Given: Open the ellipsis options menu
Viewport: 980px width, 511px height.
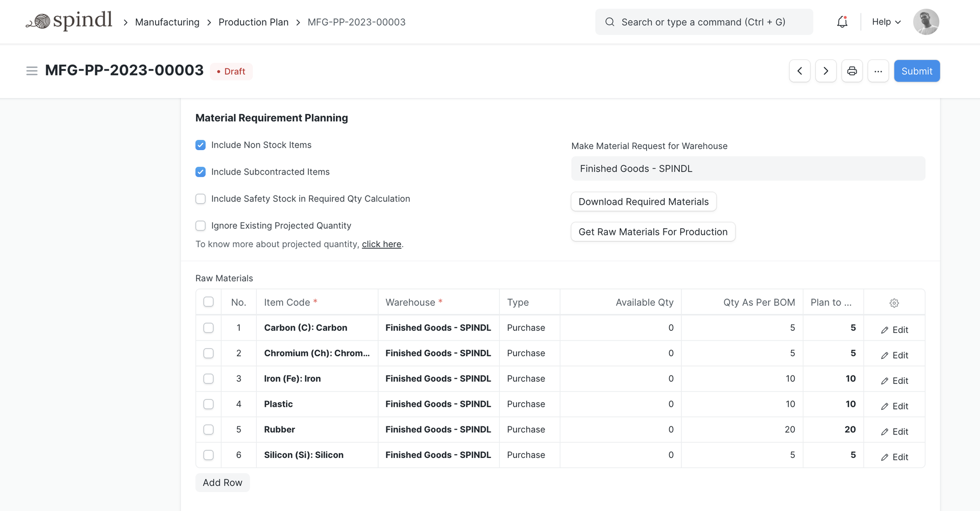Looking at the screenshot, I should tap(878, 71).
